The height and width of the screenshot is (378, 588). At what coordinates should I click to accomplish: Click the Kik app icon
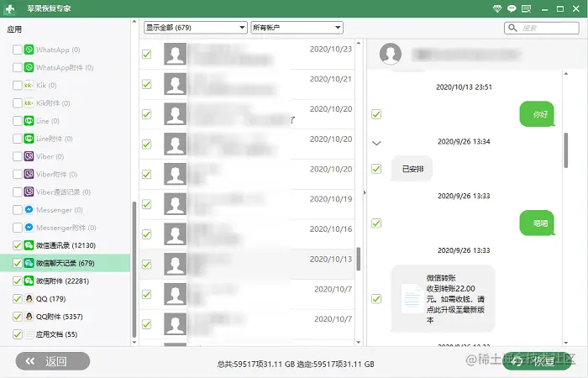pyautogui.click(x=29, y=85)
